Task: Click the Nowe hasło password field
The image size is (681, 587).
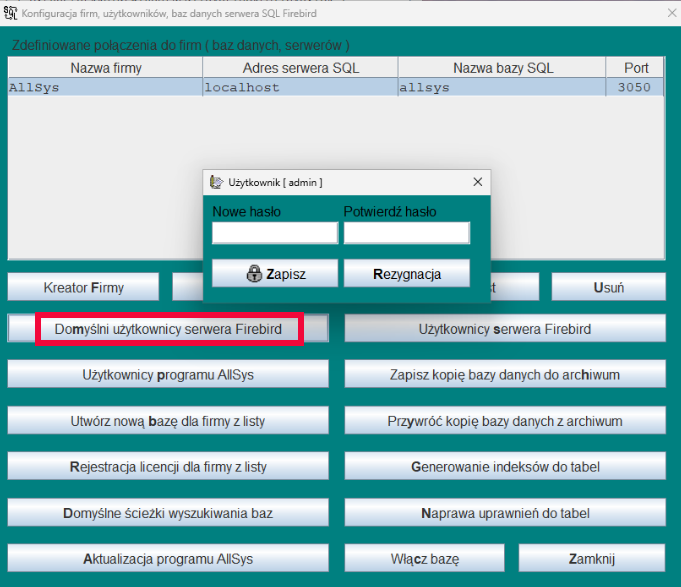Action: [x=275, y=233]
